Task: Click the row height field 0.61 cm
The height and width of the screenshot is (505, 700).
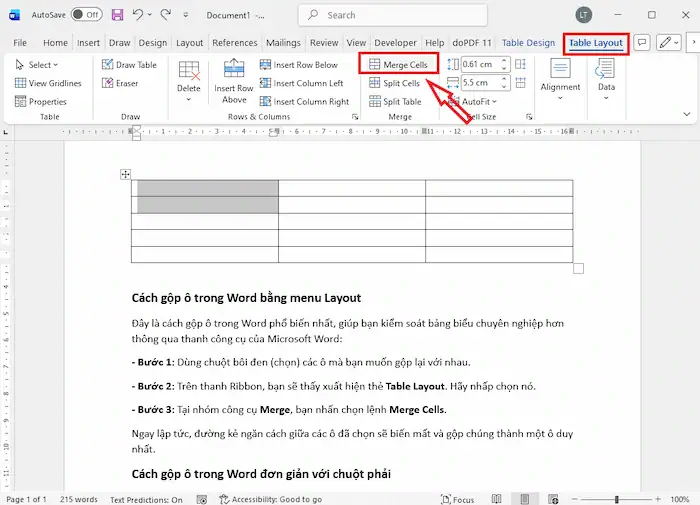Action: [480, 64]
